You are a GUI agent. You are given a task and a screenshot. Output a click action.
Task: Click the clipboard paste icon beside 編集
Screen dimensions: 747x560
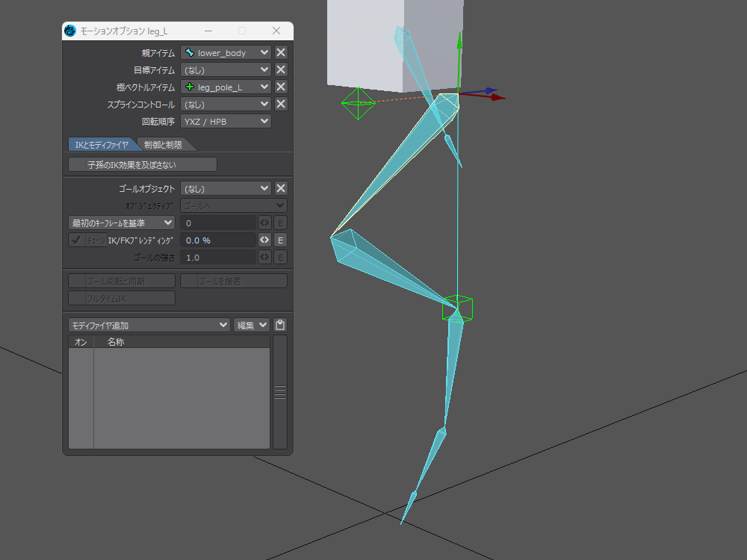(280, 326)
